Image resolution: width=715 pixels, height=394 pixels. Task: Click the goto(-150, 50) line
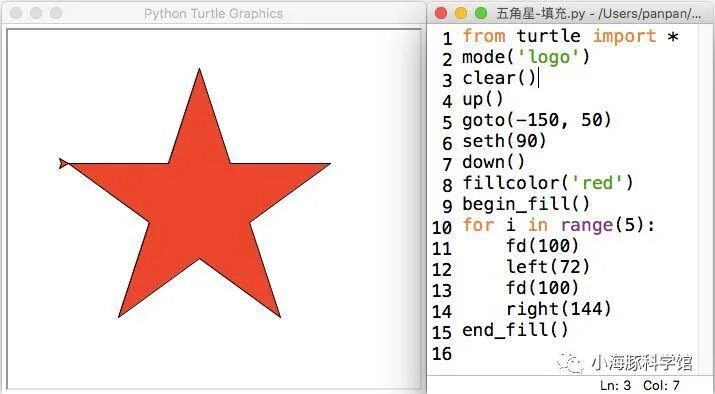point(537,120)
